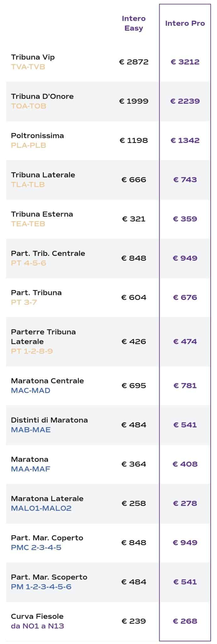Click the Parterre Tribuna Laterale label
The width and height of the screenshot is (217, 644).
43,337
